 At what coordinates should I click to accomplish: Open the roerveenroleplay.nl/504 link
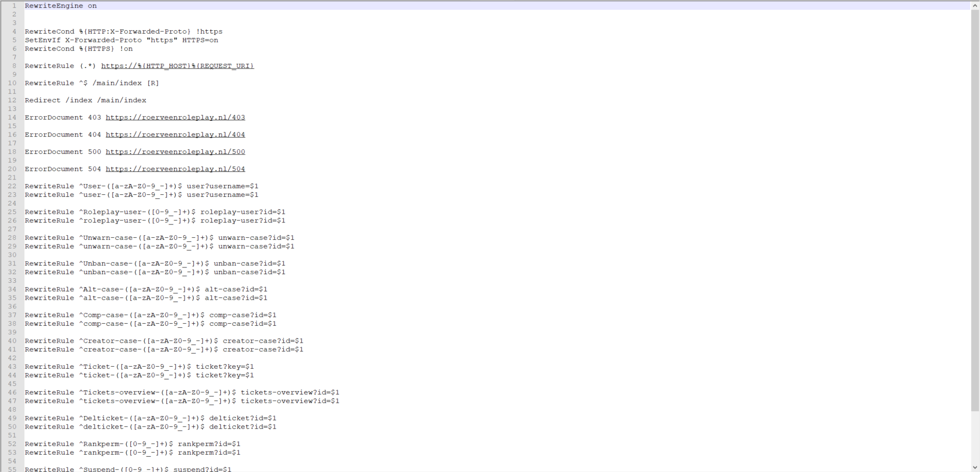point(175,169)
